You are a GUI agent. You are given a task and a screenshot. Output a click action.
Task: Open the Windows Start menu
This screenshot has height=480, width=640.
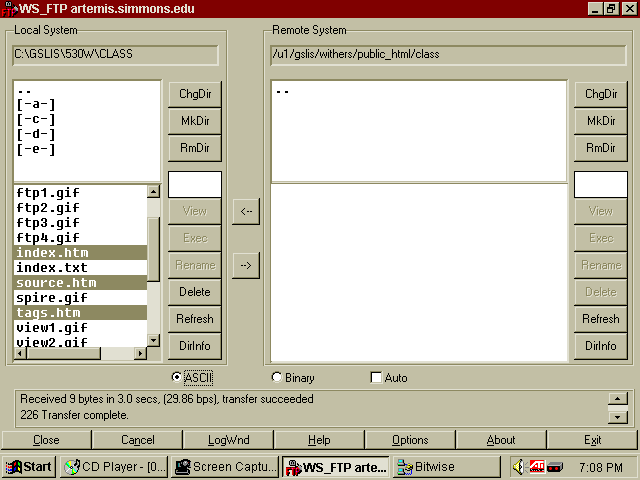click(x=29, y=467)
